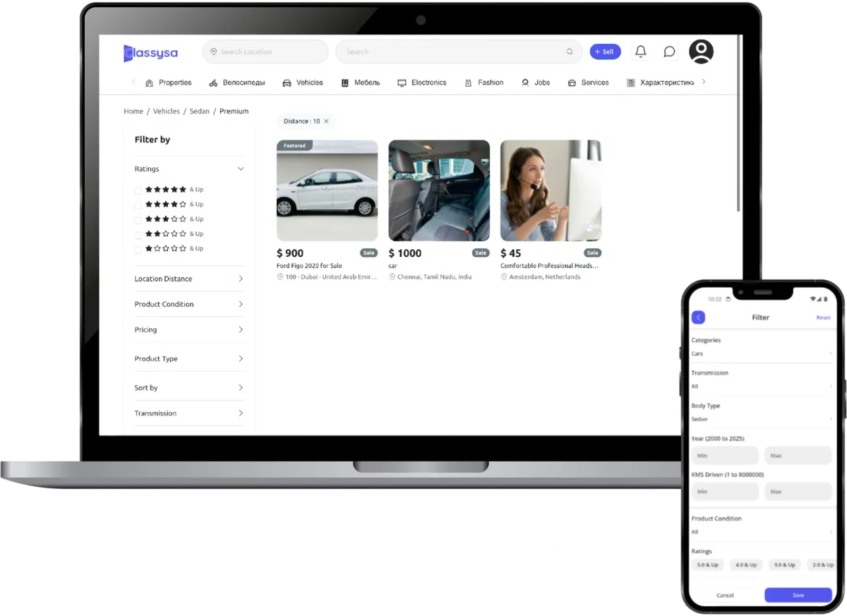Go to Vehicles breadcrumb
The width and height of the screenshot is (847, 616).
[167, 111]
